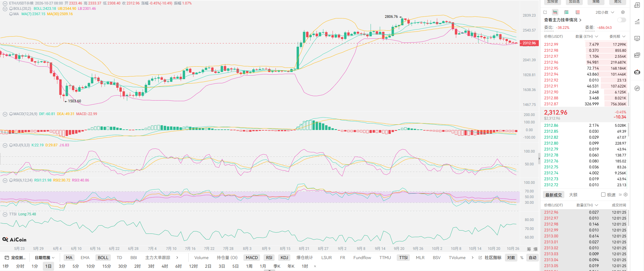The height and width of the screenshot is (271, 644).
Task: Click the swap arrows circle sidebar icon
Action: [x=637, y=88]
